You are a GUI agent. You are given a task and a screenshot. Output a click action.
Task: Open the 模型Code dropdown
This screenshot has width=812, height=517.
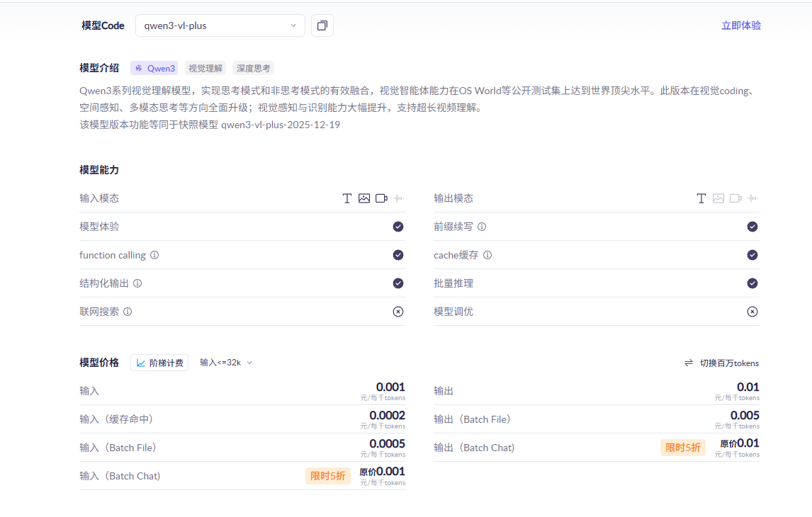(x=220, y=25)
